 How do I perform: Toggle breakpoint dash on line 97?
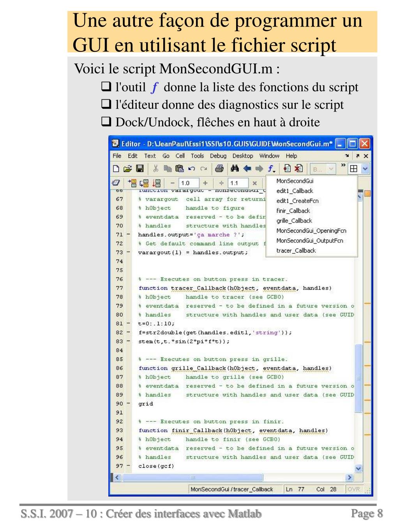click(x=129, y=466)
